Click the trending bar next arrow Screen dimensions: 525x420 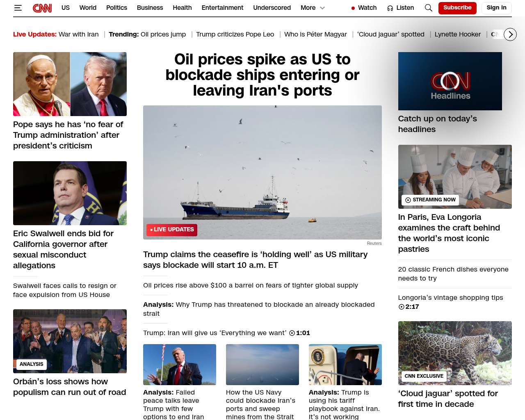pos(510,34)
